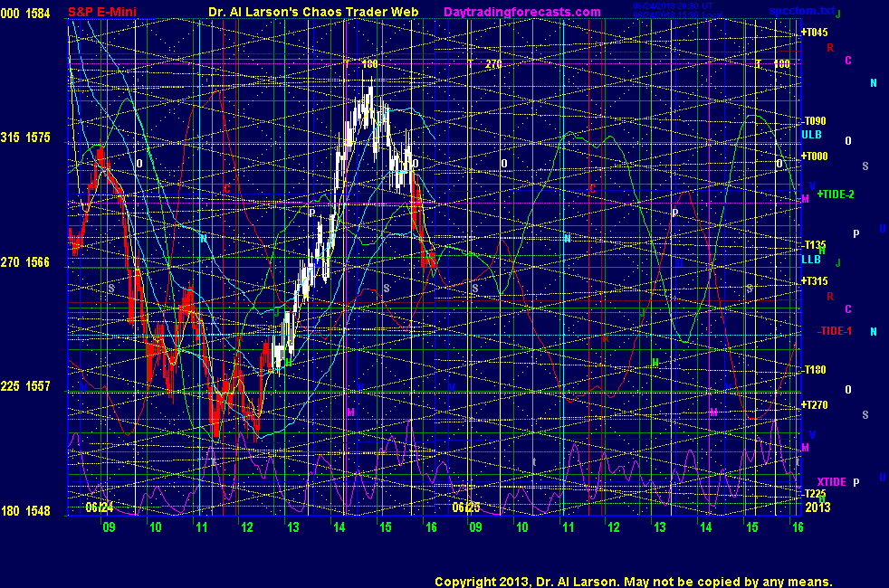889x588 pixels.
Task: Click the spcctom.txt file name
Action: coord(802,11)
